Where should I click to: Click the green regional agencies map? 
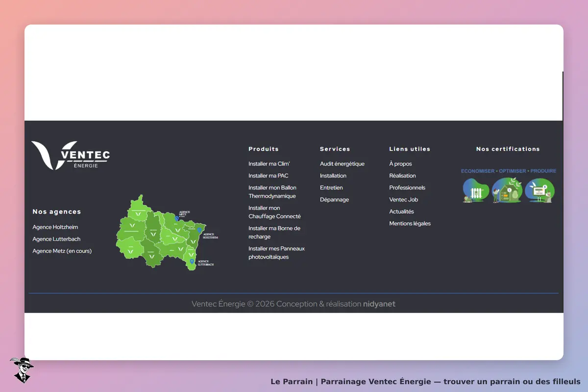point(161,232)
